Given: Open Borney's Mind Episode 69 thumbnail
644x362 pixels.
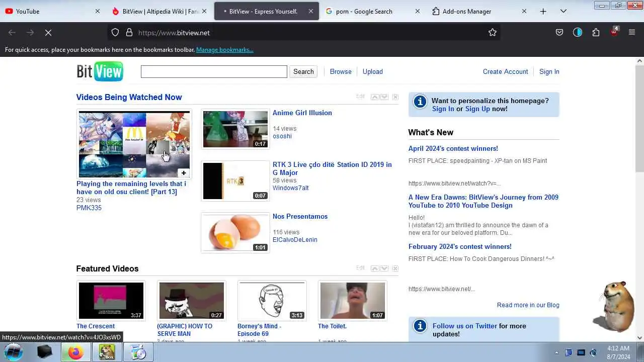Looking at the screenshot, I should point(272,301).
